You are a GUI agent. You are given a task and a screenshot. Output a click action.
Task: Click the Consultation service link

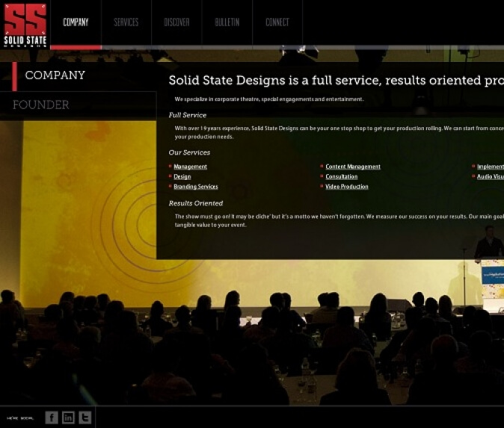coord(341,177)
